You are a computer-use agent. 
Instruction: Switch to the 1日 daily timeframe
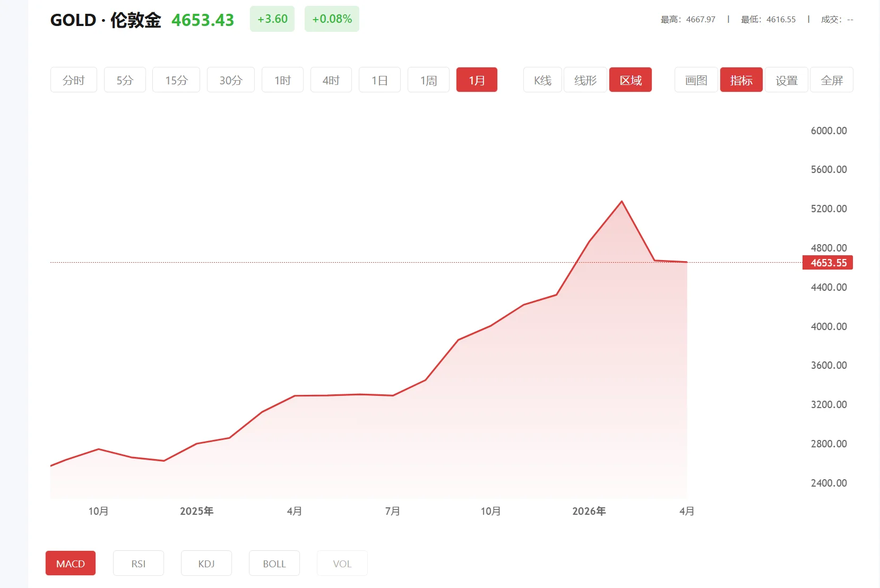(379, 80)
